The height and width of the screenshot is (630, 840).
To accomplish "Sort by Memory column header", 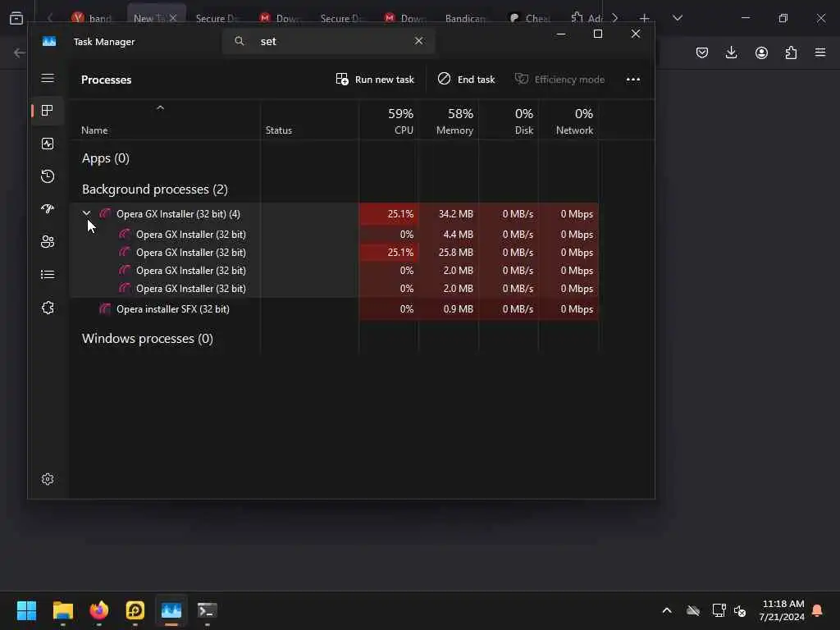I will 449,121.
